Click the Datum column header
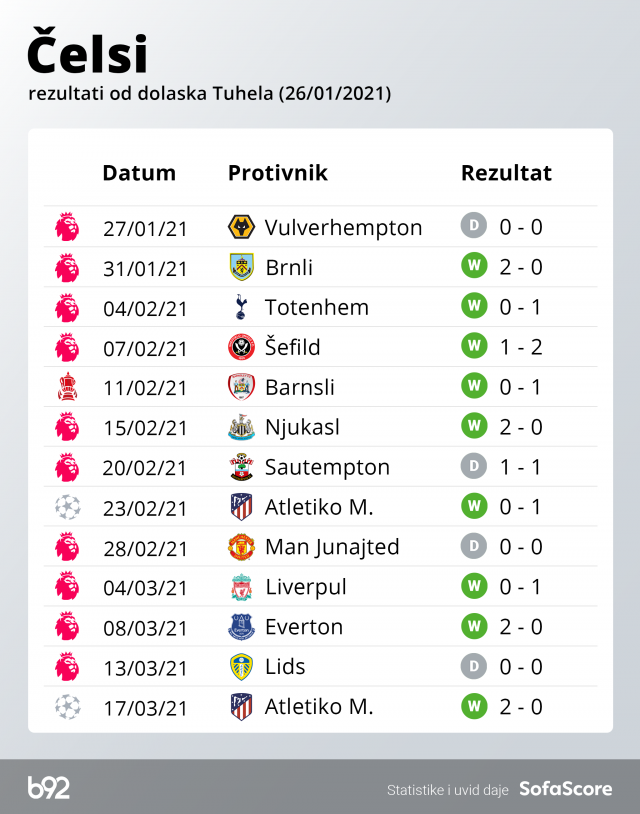The image size is (640, 814). (x=139, y=173)
